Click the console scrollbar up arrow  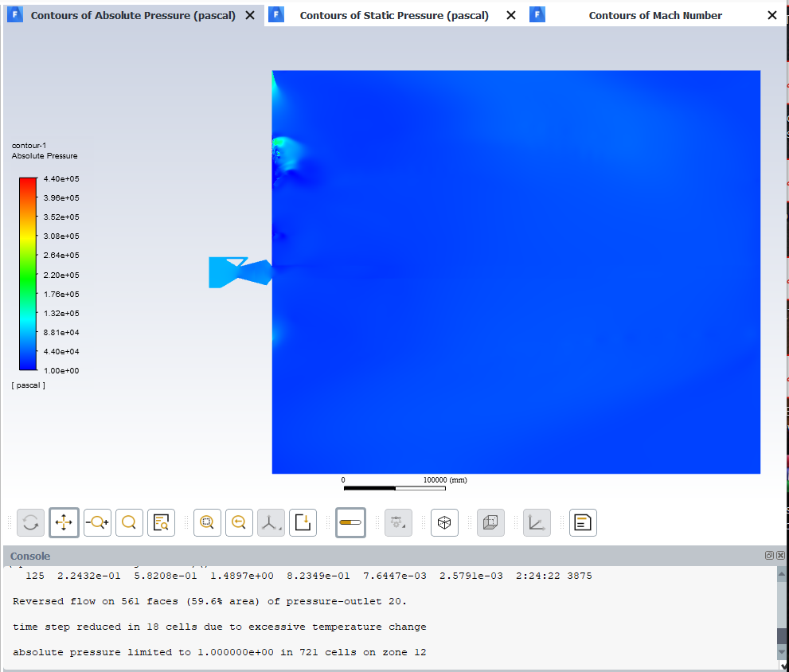[x=782, y=573]
